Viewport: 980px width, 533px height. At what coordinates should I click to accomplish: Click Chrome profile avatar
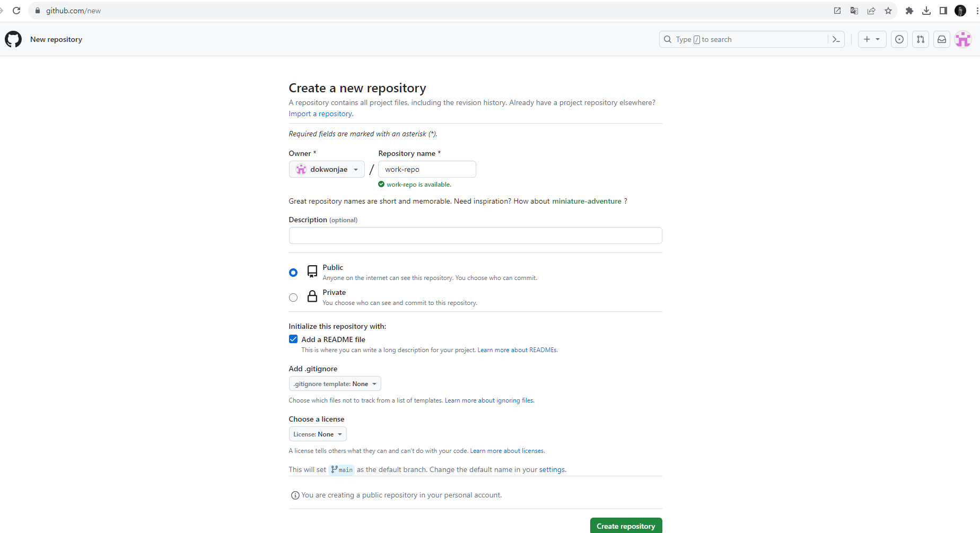(960, 11)
